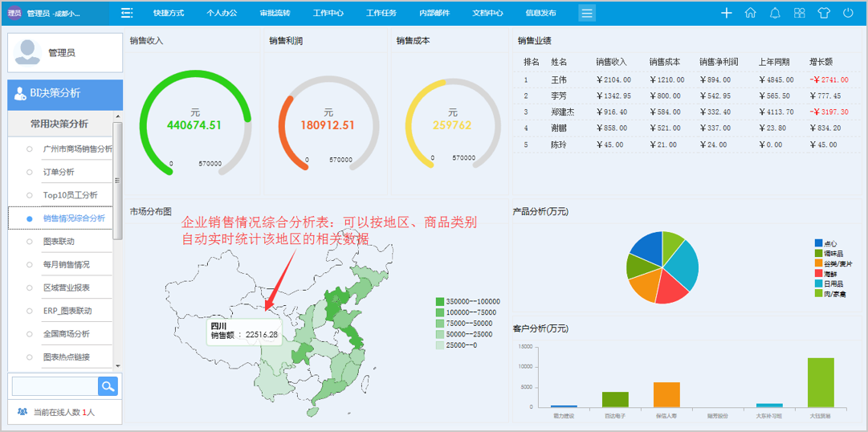Select 广州市商场销售分析 in sidebar
The width and height of the screenshot is (868, 432).
(x=78, y=149)
